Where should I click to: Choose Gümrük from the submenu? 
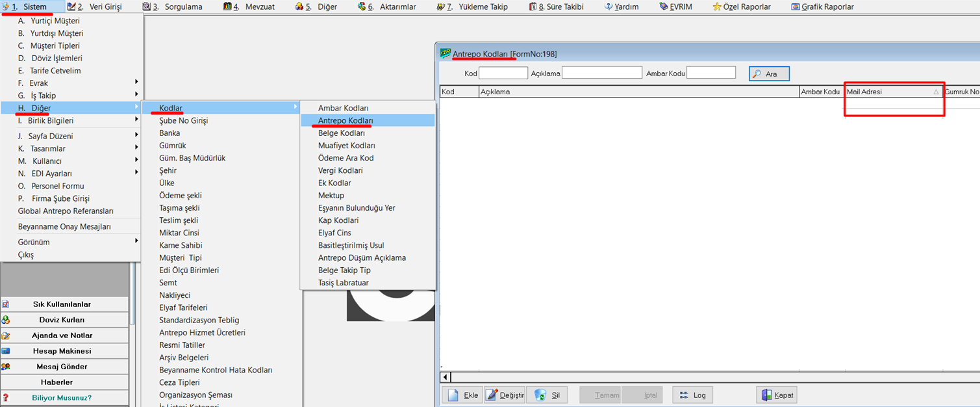[x=173, y=146]
